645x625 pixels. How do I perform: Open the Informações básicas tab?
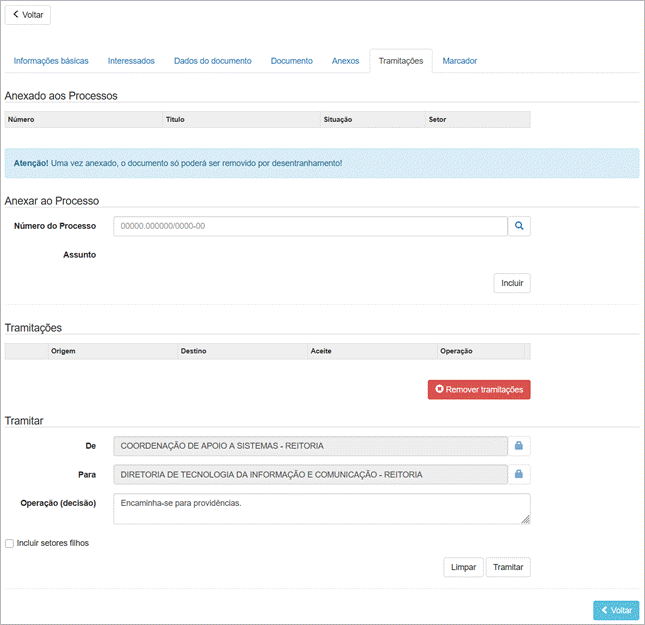pyautogui.click(x=51, y=61)
